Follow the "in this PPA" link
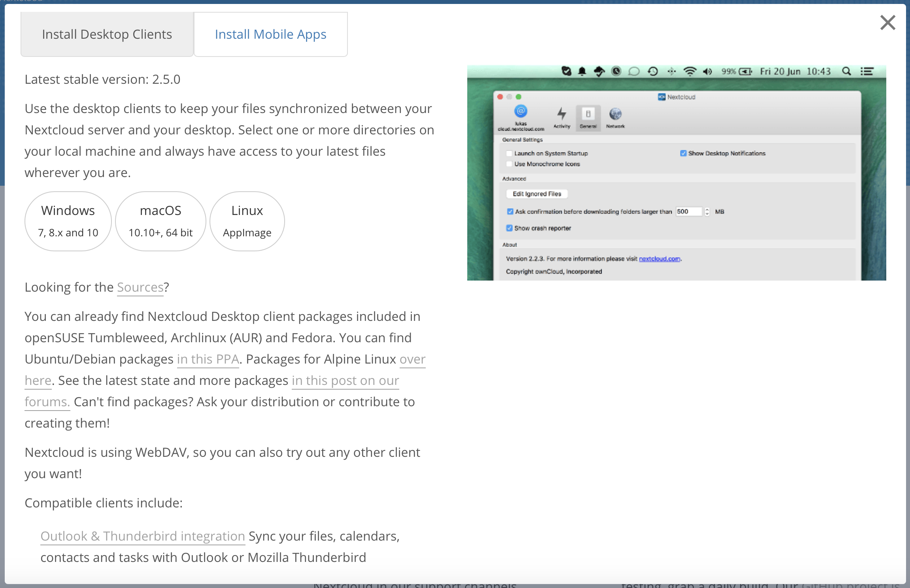This screenshot has width=910, height=588. 208,359
